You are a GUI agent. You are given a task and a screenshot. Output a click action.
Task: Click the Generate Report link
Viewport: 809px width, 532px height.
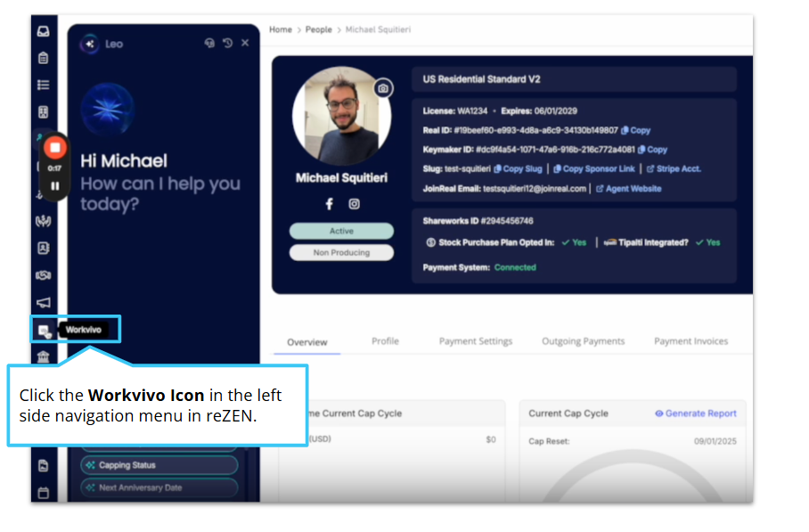[696, 413]
